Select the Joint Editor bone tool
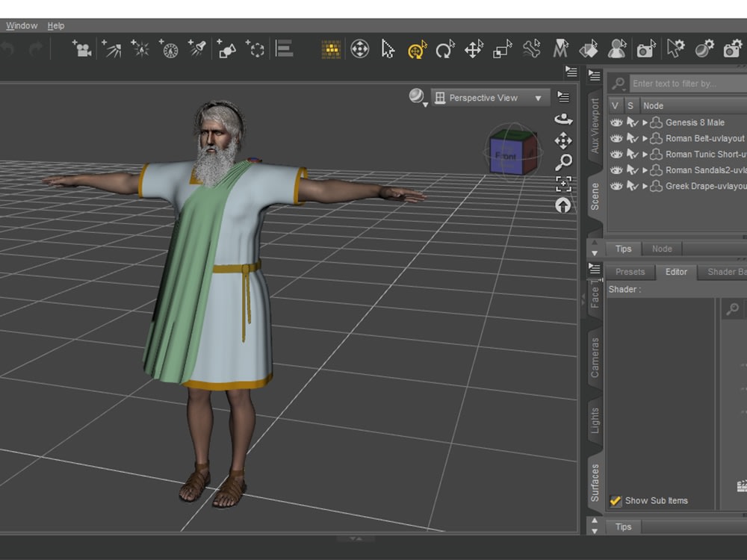Viewport: 747px width, 560px height. (x=532, y=49)
